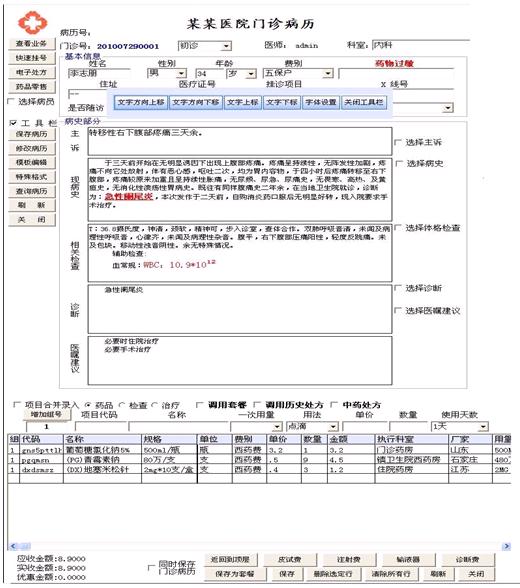Click 删除选定行 to delete selected row
Viewport: 520px width, 588px height.
click(x=333, y=574)
